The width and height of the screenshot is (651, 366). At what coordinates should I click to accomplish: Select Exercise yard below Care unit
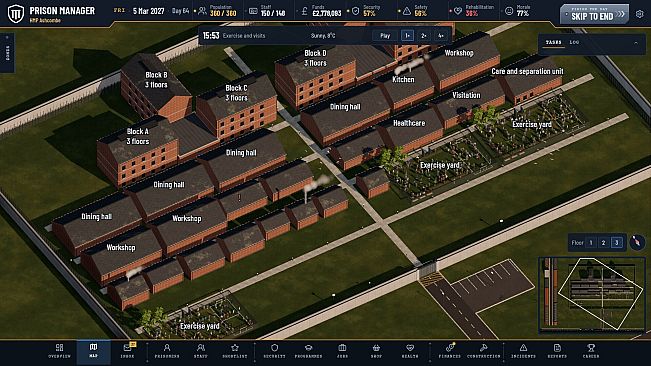tap(532, 124)
